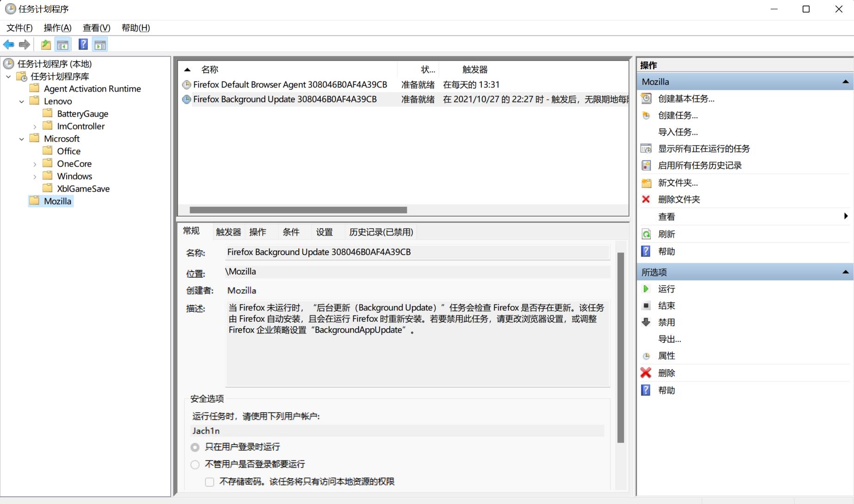
Task: Click the blue Help toolbar icon
Action: pos(83,44)
